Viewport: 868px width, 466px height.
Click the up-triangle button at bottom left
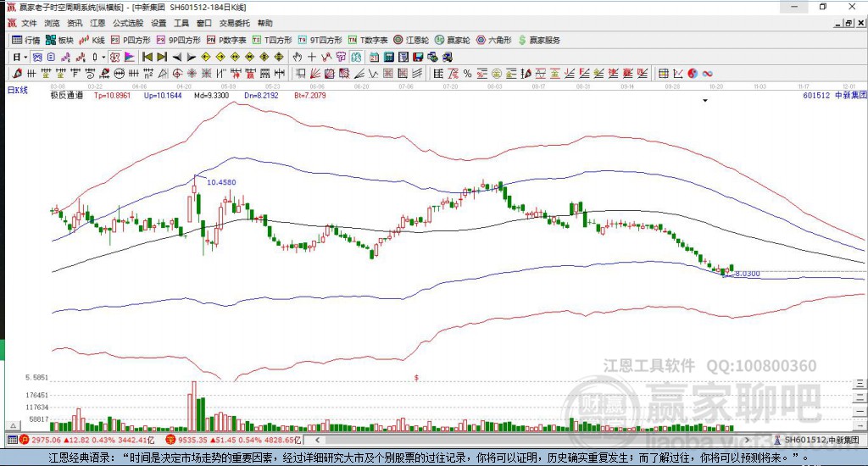[x=14, y=425]
